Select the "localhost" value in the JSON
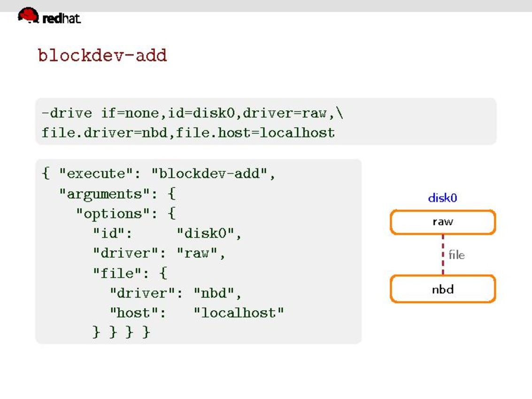 (239, 313)
